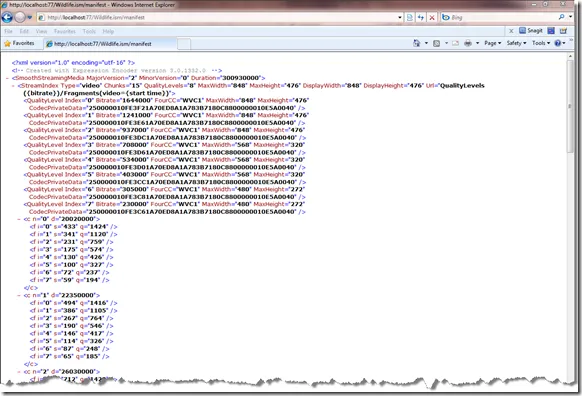Open search provider dropdown arrow
Image resolution: width=582 pixels, height=396 pixels.
tap(570, 17)
